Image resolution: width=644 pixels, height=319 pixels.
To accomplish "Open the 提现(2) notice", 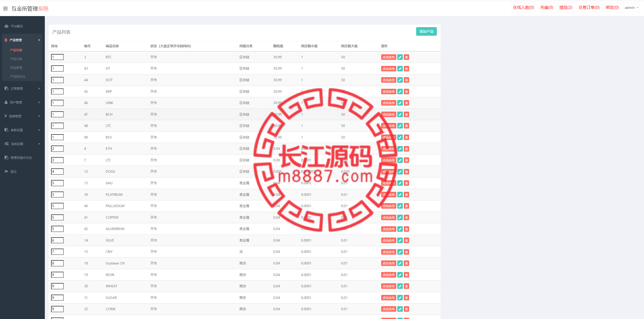I will click(566, 8).
